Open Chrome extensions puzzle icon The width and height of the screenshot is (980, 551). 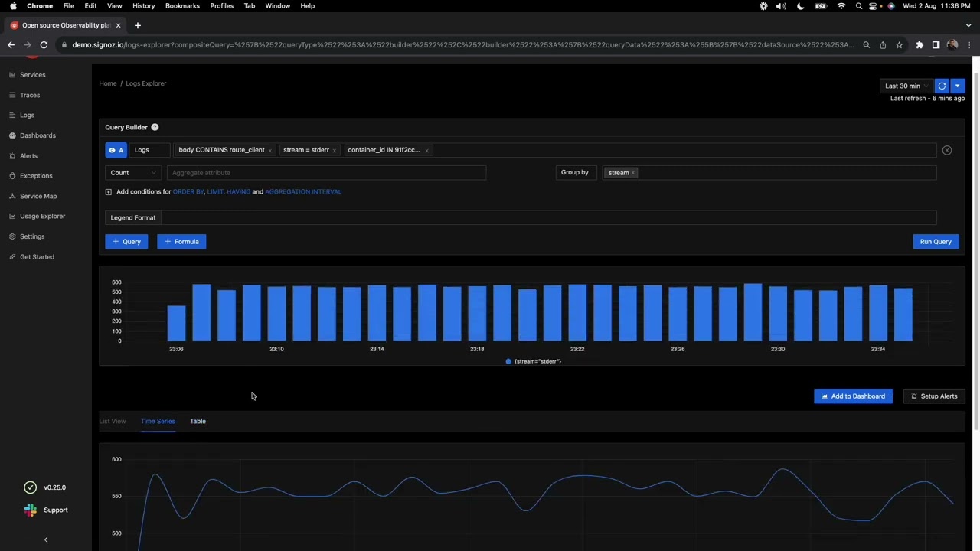click(920, 45)
